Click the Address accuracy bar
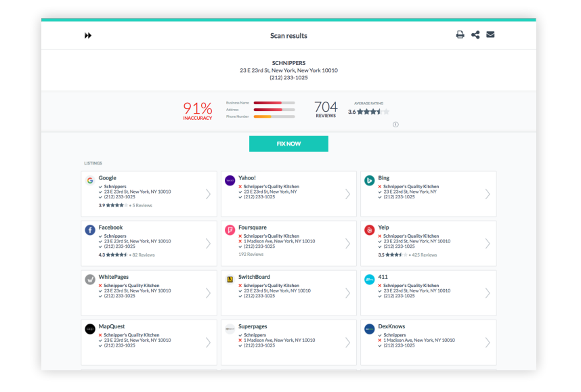581x392 pixels. pyautogui.click(x=274, y=110)
